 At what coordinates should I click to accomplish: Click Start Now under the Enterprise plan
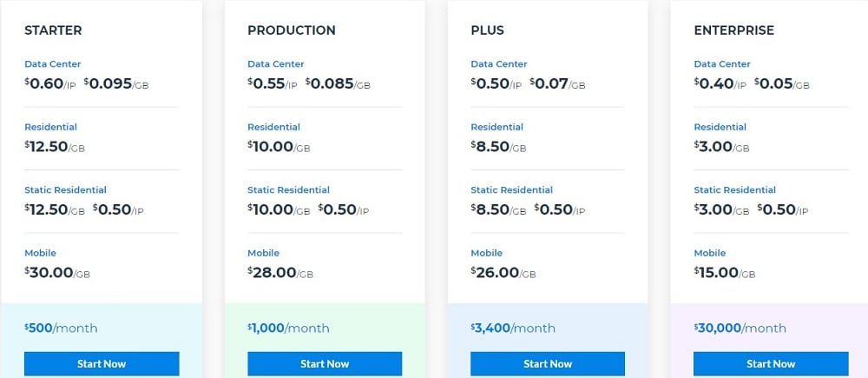click(771, 363)
